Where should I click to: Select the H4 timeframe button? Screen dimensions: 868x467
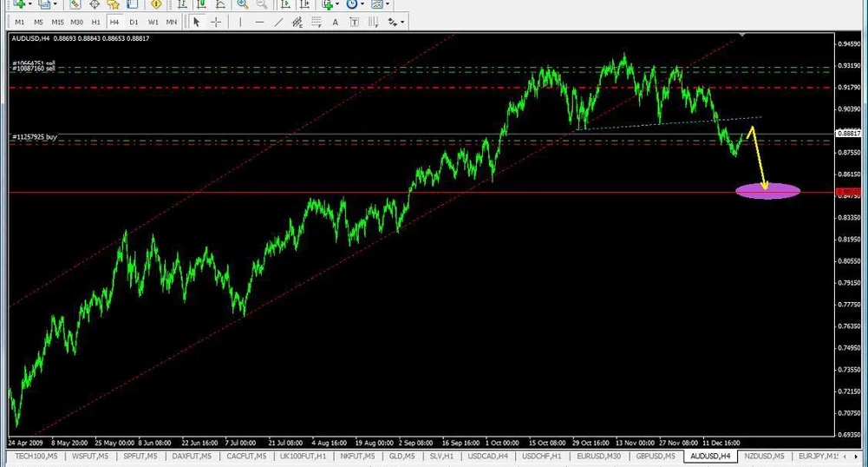point(114,23)
